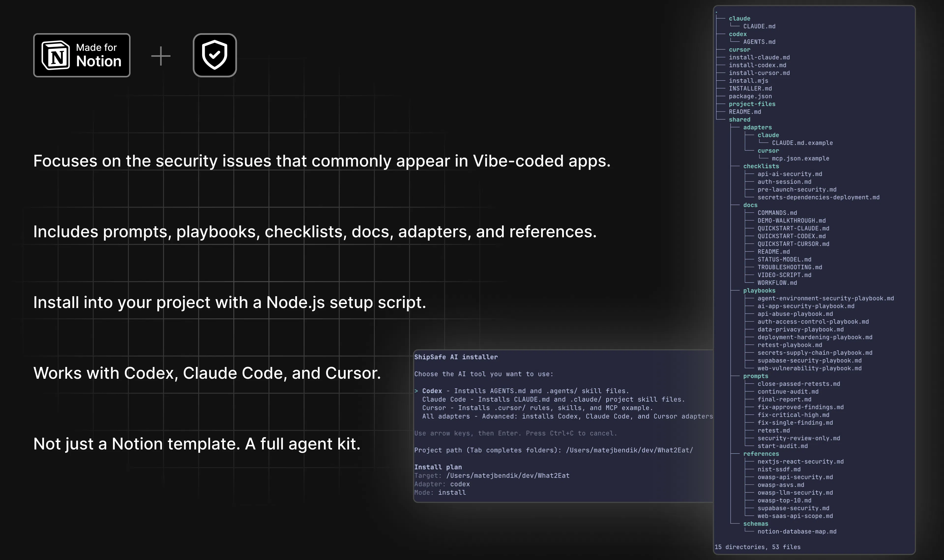Click nist-ssdf.md reference file
This screenshot has width=944, height=560.
779,469
